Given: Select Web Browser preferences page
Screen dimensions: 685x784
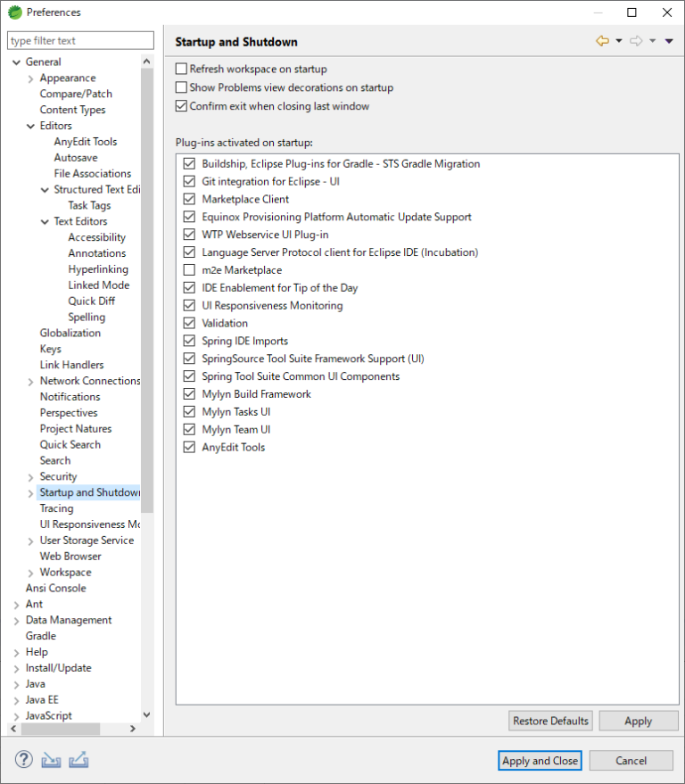Looking at the screenshot, I should point(70,556).
